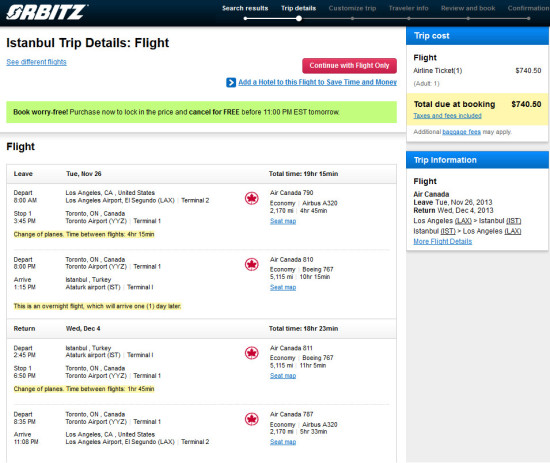Screen dimensions: 550x463
Task: Open the Taxes and fees included link
Action: (x=447, y=116)
